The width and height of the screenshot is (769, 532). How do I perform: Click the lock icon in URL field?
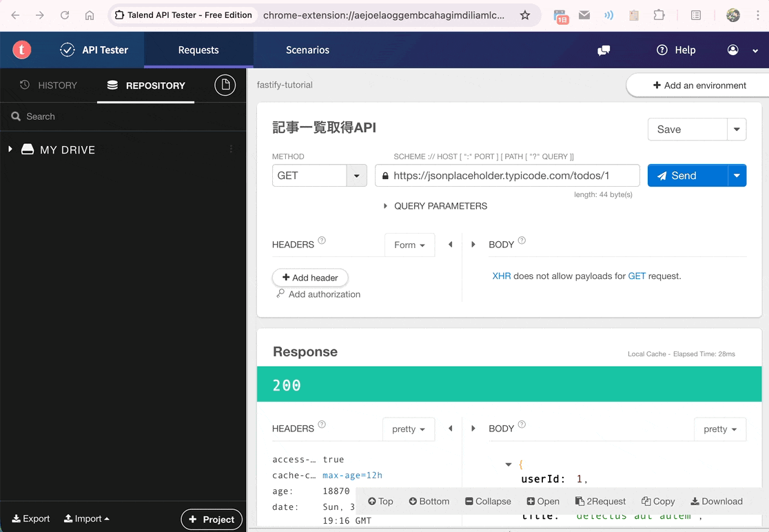tap(385, 176)
